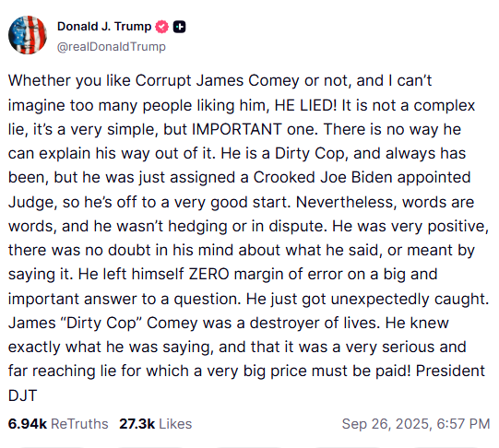Click the word ReTruths

(x=79, y=424)
